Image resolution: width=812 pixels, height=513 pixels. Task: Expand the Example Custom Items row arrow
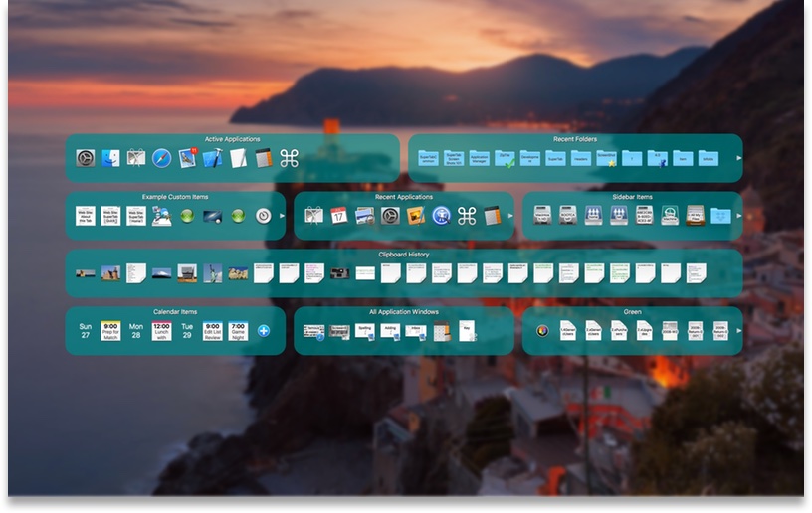tap(282, 216)
